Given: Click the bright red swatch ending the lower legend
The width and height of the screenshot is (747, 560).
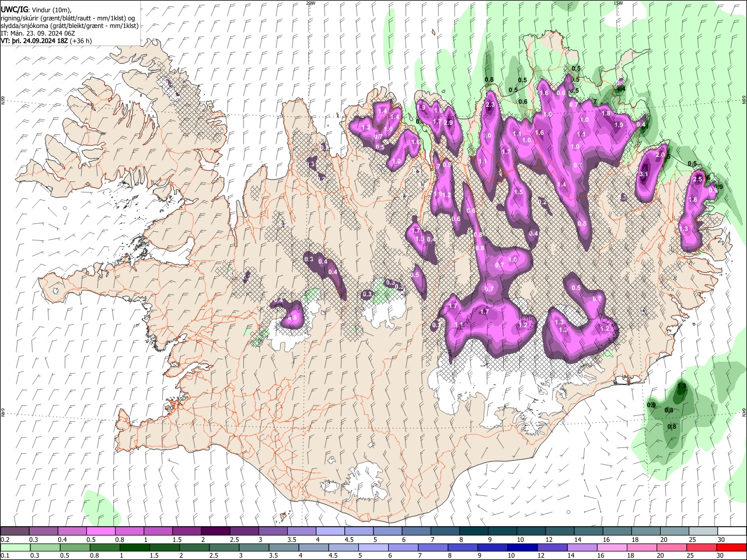Looking at the screenshot, I should tap(731, 547).
